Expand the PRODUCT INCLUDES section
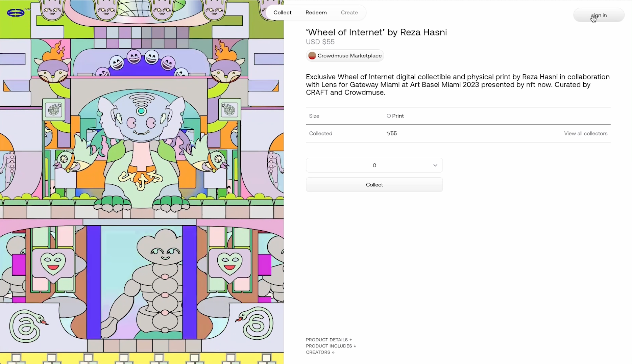 pyautogui.click(x=331, y=346)
